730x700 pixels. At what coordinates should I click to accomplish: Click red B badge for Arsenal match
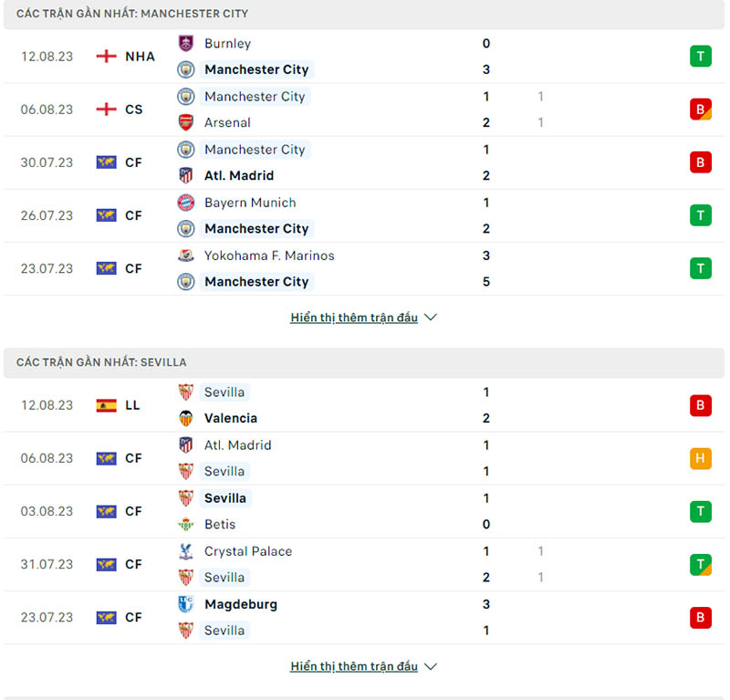click(700, 110)
